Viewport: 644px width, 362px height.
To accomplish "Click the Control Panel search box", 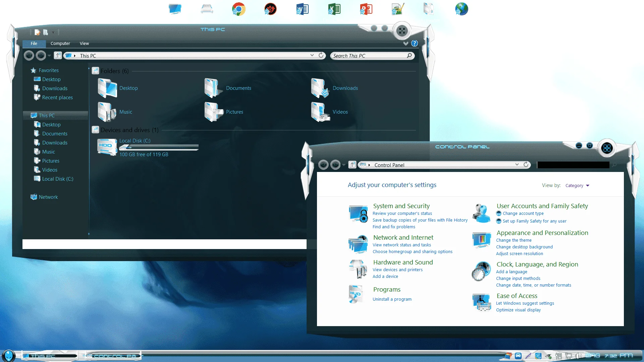I will pos(573,165).
